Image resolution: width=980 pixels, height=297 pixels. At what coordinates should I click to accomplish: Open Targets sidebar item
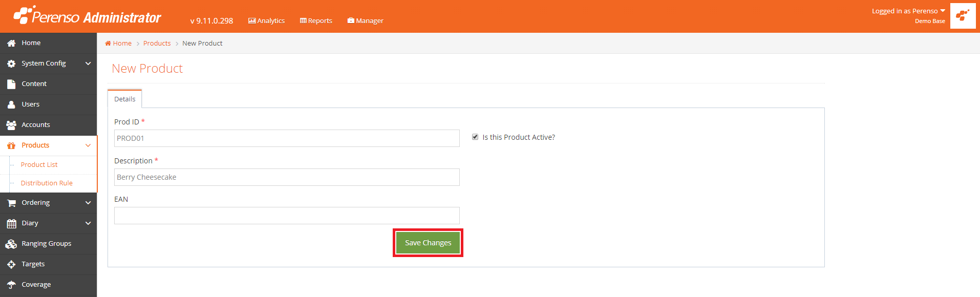48,264
